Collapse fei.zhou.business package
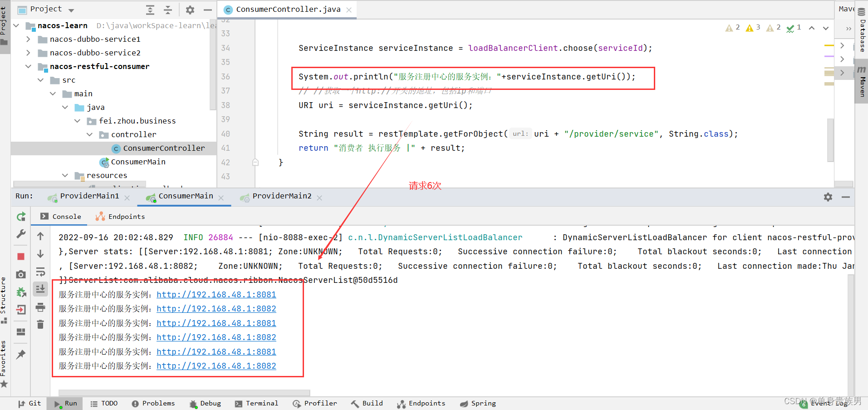Viewport: 868px width, 410px height. (77, 121)
